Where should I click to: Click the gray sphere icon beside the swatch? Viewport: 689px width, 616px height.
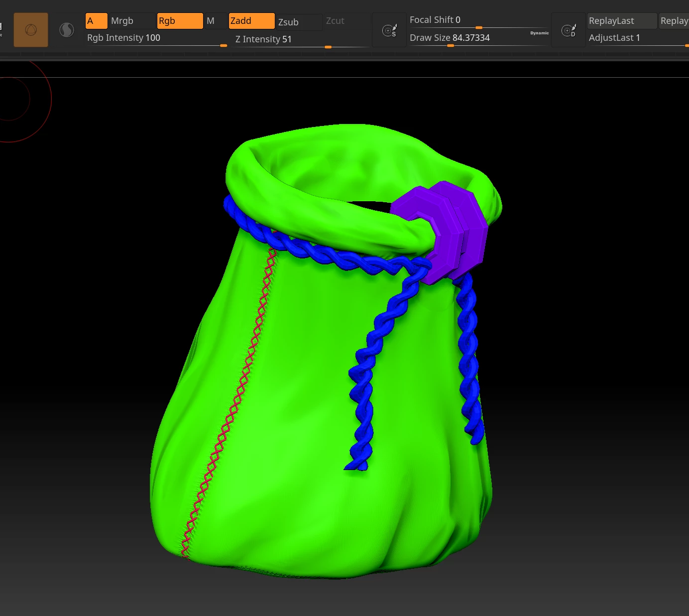click(67, 30)
